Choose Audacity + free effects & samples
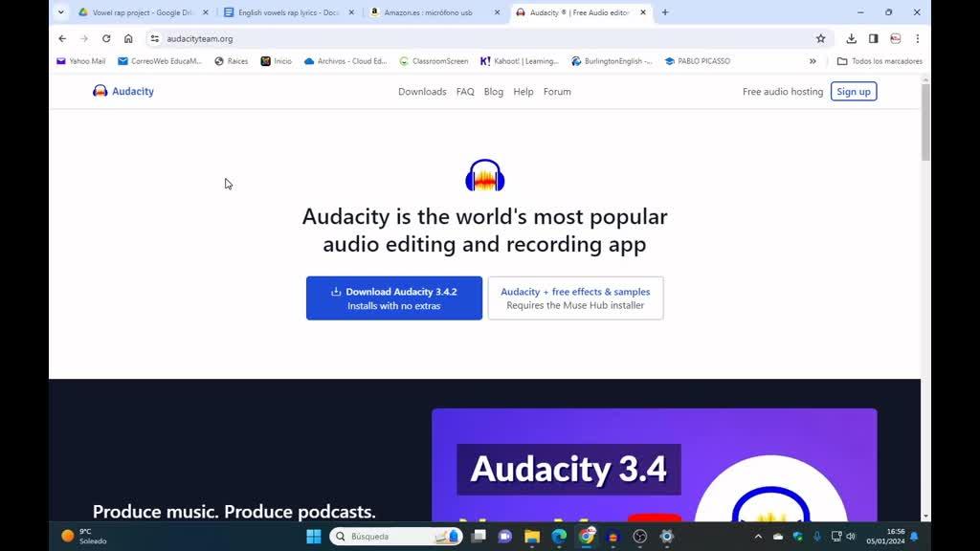This screenshot has height=551, width=980. pyautogui.click(x=575, y=298)
